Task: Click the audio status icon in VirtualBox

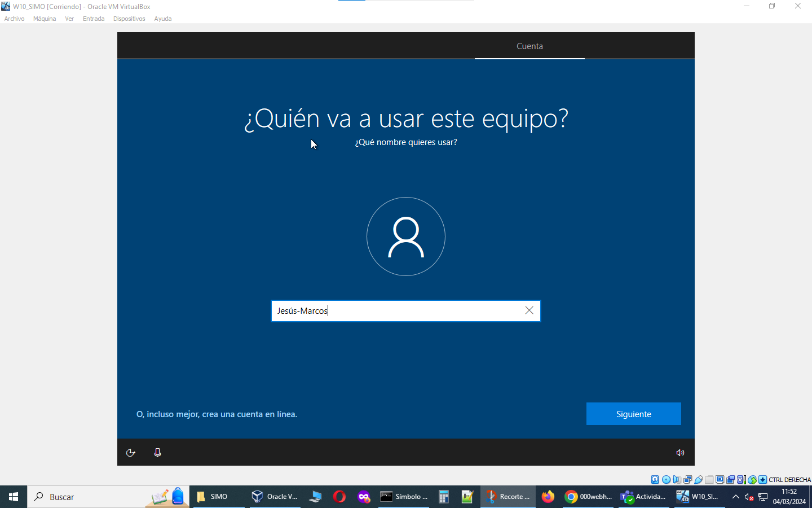Action: pyautogui.click(x=677, y=480)
